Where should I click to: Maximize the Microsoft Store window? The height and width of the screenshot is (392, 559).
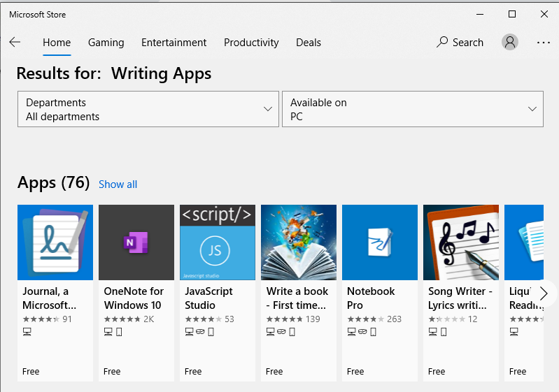512,14
